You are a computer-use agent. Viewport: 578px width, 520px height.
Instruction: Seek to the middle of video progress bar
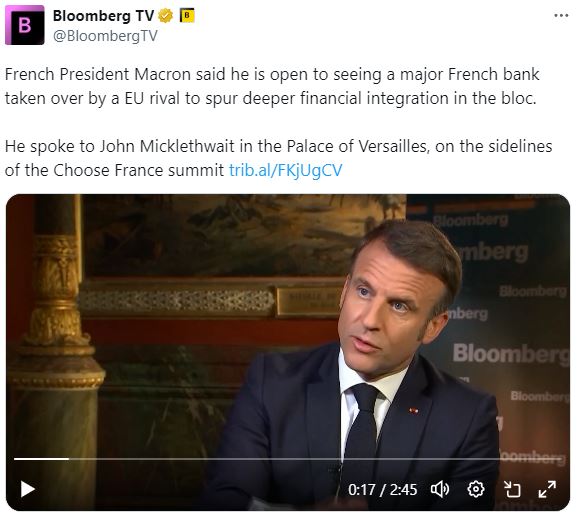coord(289,459)
